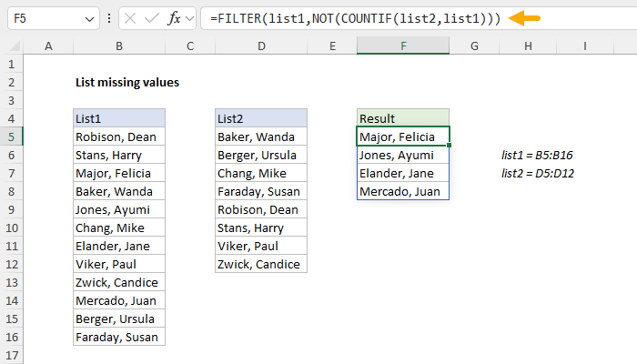This screenshot has height=364, width=637.
Task: Open the formula bar options vertical dots
Action: pos(109,18)
